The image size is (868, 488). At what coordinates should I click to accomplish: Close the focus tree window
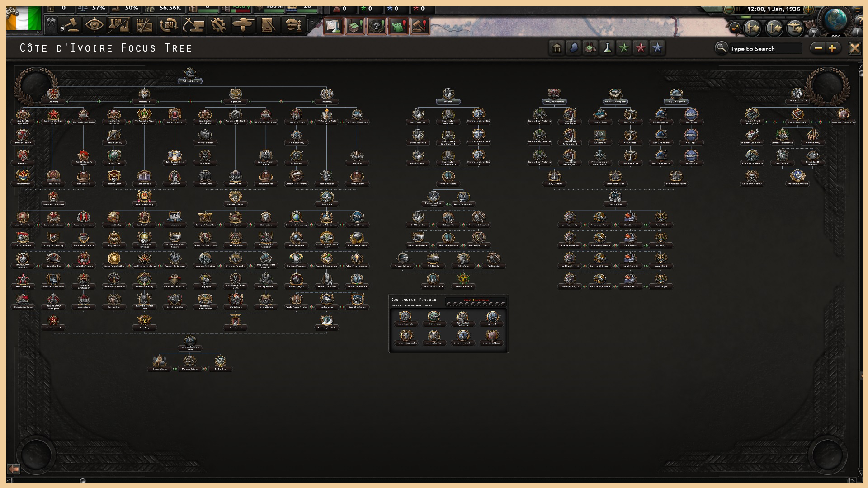[x=854, y=48]
